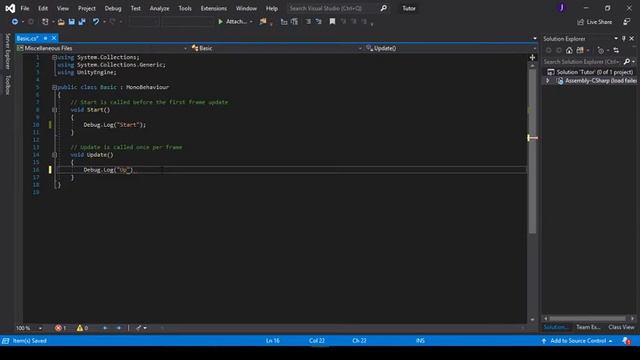Collapse the using directives outline block
The height and width of the screenshot is (360, 640).
pyautogui.click(x=54, y=57)
